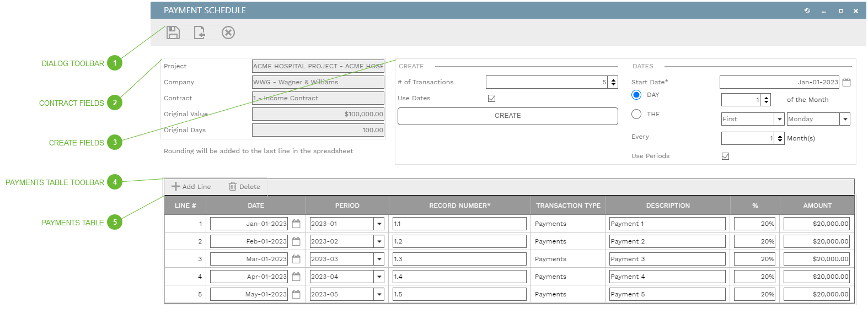Click the 20% field in Payment 3 row
The height and width of the screenshot is (319, 868).
point(755,259)
